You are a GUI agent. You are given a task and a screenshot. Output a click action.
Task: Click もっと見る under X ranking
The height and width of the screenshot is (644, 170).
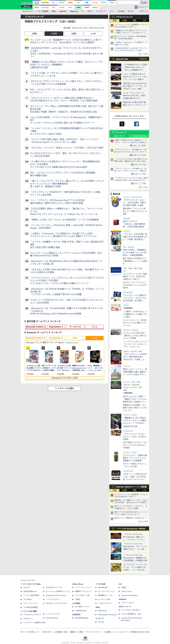click(x=143, y=187)
